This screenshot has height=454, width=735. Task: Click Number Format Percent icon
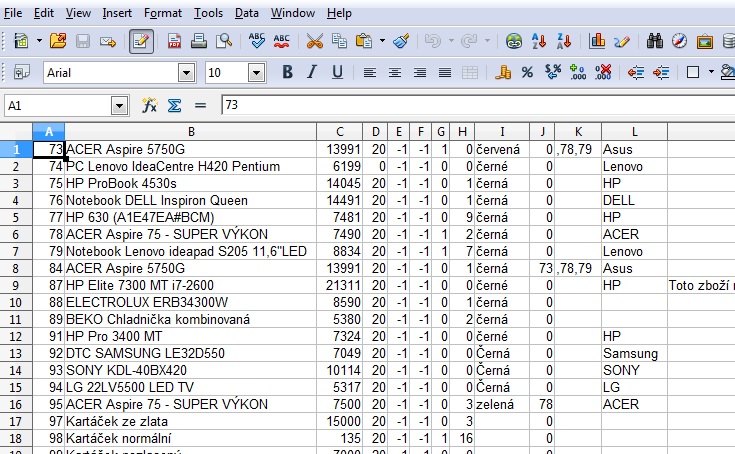click(x=527, y=73)
